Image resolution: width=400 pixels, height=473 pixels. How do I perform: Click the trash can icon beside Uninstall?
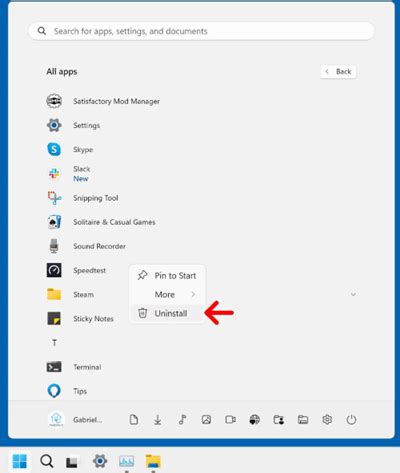click(x=142, y=313)
